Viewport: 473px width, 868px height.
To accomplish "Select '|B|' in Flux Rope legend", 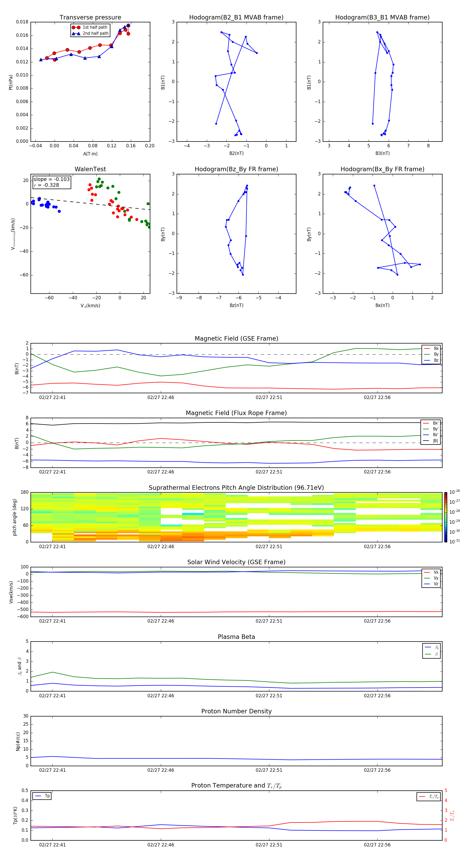I will [431, 441].
